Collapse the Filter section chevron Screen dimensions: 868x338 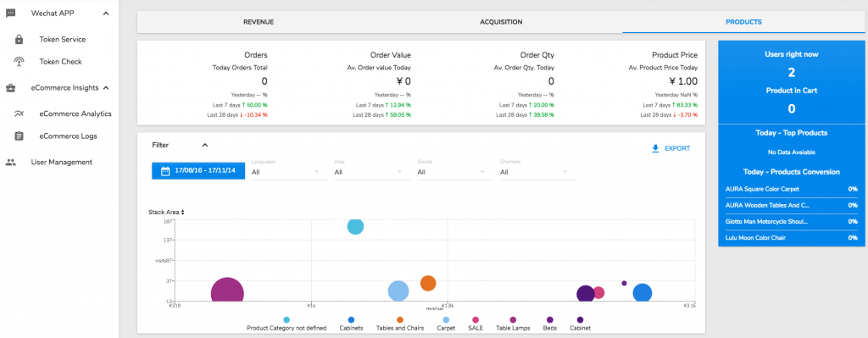(x=204, y=145)
